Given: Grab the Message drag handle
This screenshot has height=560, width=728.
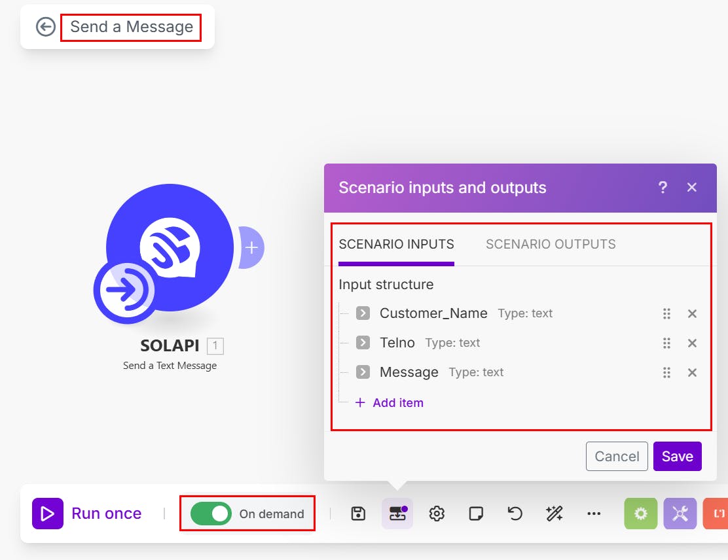Looking at the screenshot, I should [666, 372].
